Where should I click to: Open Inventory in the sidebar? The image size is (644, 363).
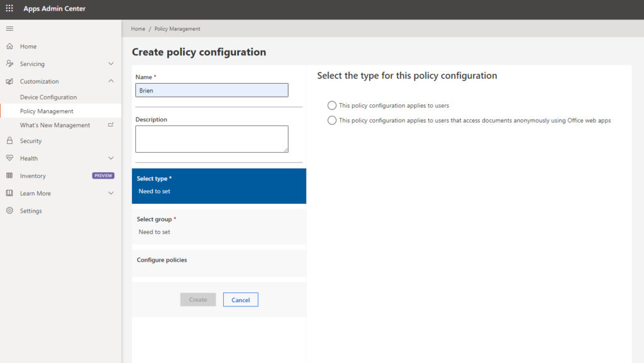point(33,176)
